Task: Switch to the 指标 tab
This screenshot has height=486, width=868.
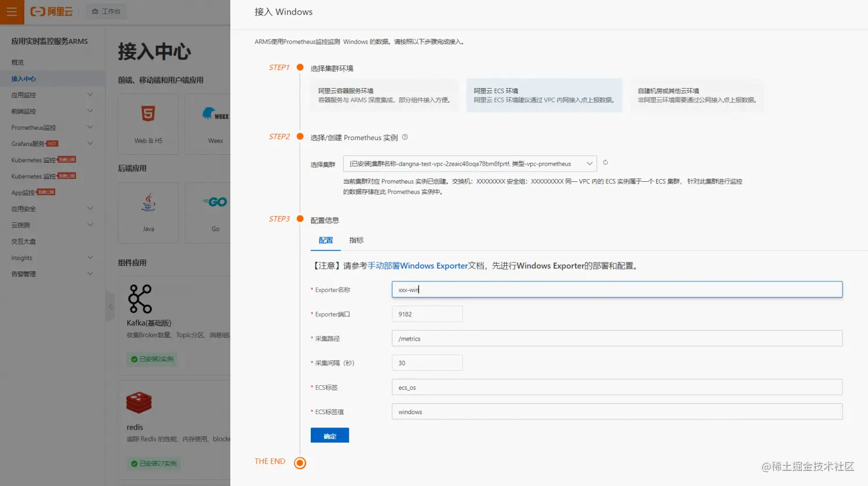Action: coord(356,240)
